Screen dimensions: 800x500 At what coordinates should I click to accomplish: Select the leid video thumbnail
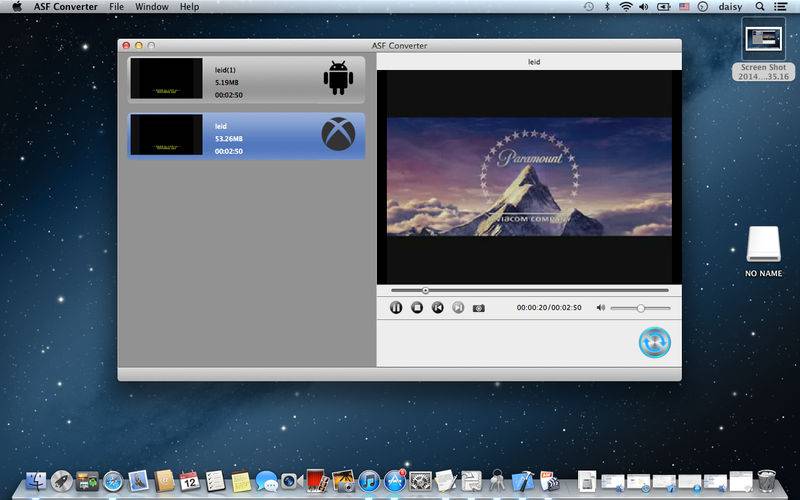point(166,135)
